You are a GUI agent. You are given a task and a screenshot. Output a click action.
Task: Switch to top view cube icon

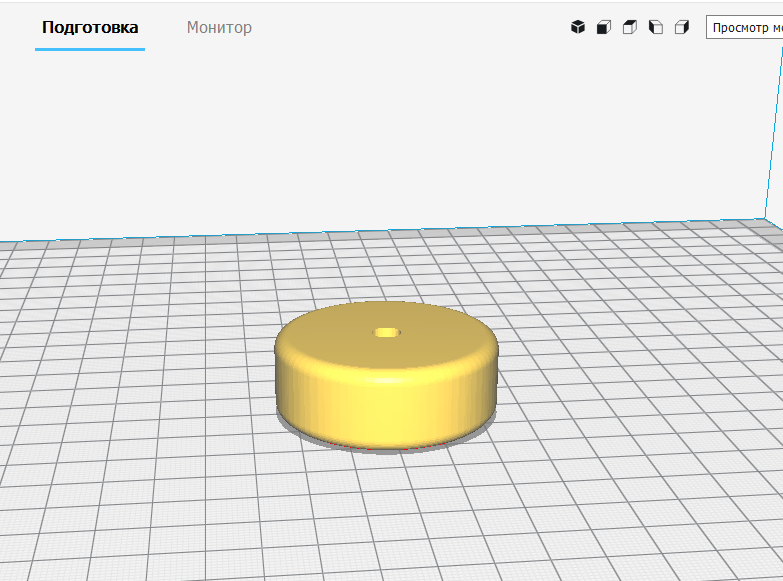point(630,27)
